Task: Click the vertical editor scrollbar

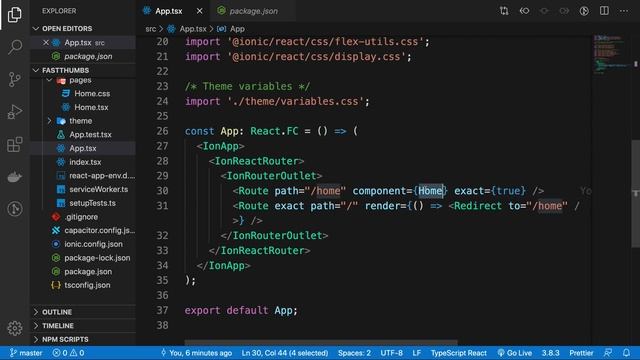Action: pyautogui.click(x=636, y=193)
